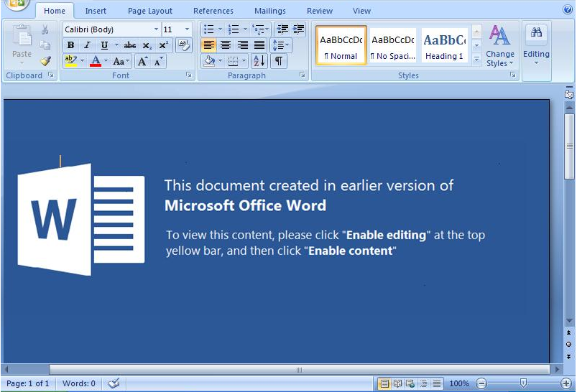Toggle Superscript formatting
Viewport: 577px width, 392px height.
pos(163,45)
